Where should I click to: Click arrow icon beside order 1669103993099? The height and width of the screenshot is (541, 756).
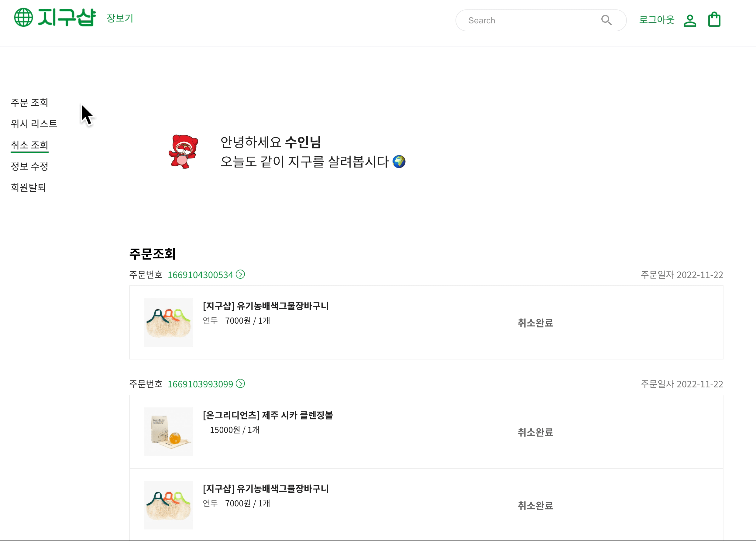[240, 383]
